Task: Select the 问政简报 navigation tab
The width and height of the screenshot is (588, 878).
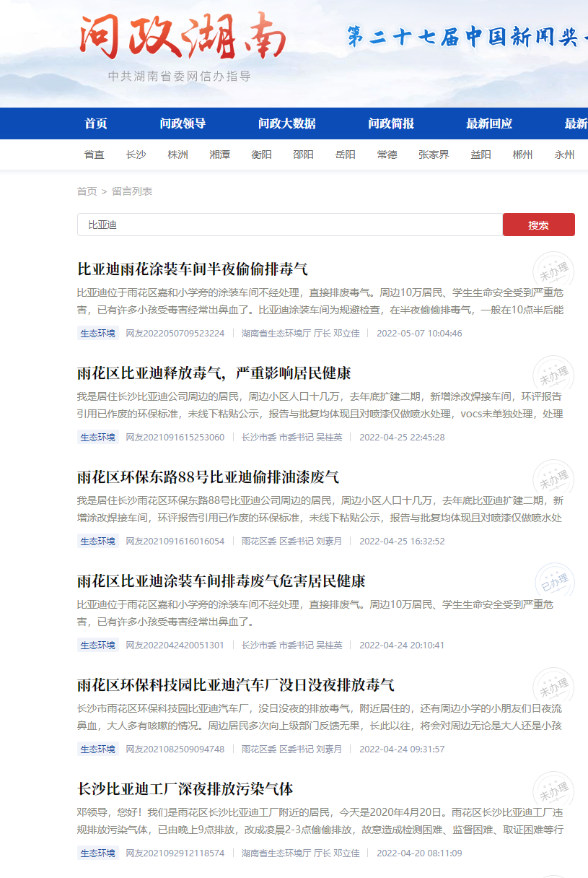Action: pos(391,123)
